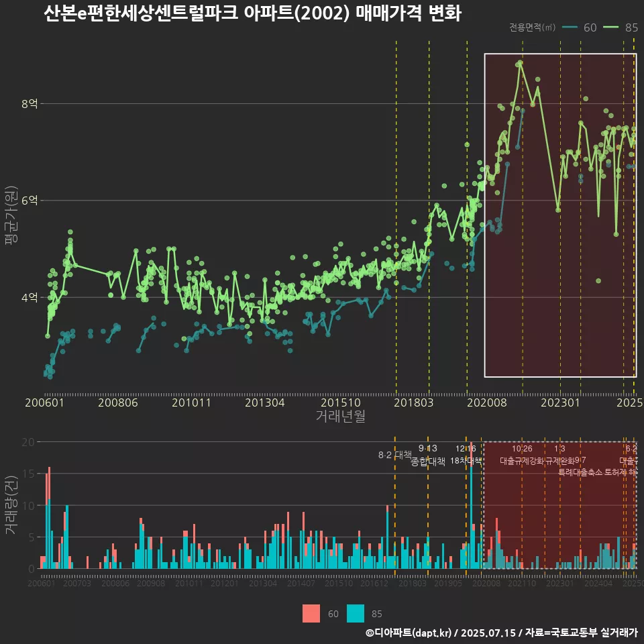
Task: Click the '201011' x-axis label on price chart
Action: tap(191, 402)
